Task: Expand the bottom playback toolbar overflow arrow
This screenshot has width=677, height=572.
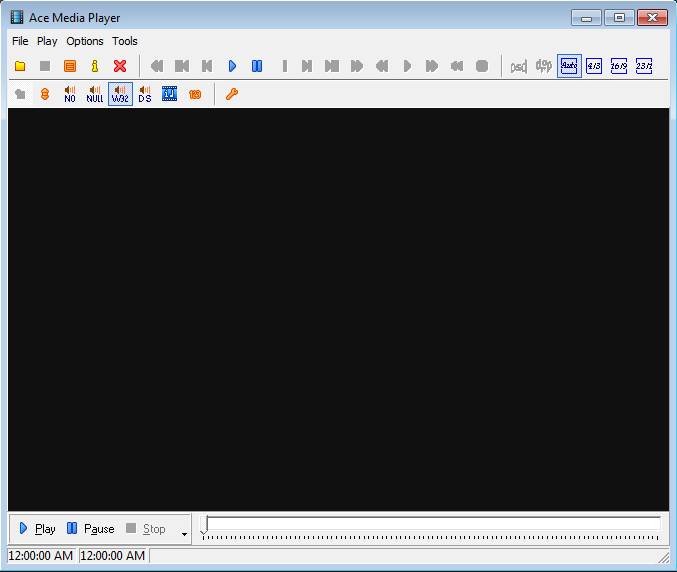Action: (184, 534)
